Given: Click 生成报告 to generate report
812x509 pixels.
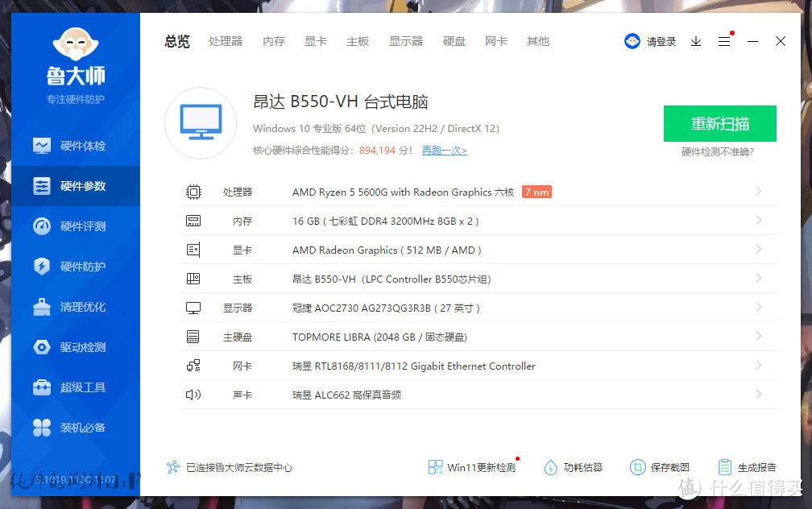Looking at the screenshot, I should 748,467.
